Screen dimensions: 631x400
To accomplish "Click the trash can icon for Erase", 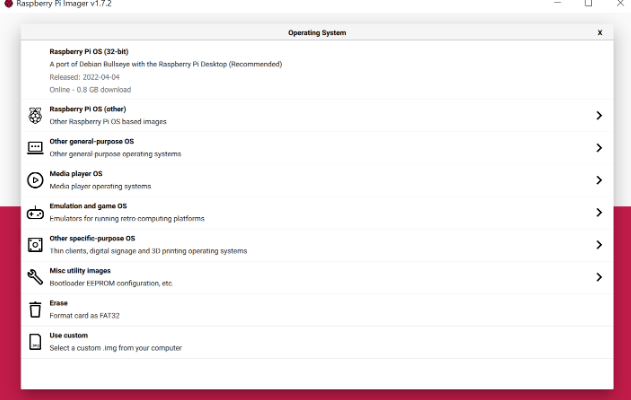I will coord(35,309).
